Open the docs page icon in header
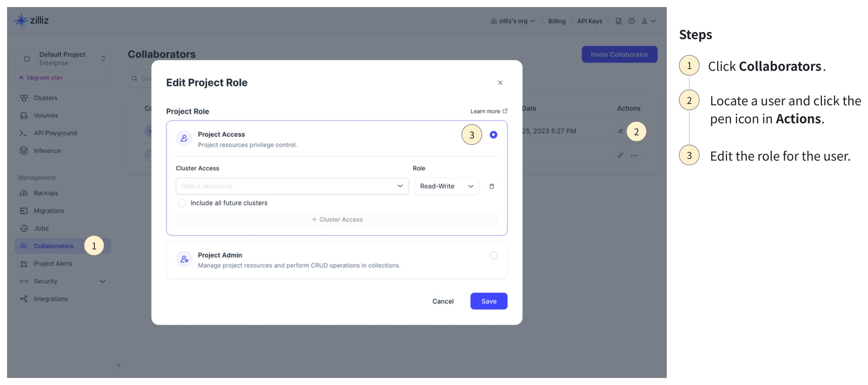Viewport: 868px width, 385px height. pyautogui.click(x=618, y=21)
